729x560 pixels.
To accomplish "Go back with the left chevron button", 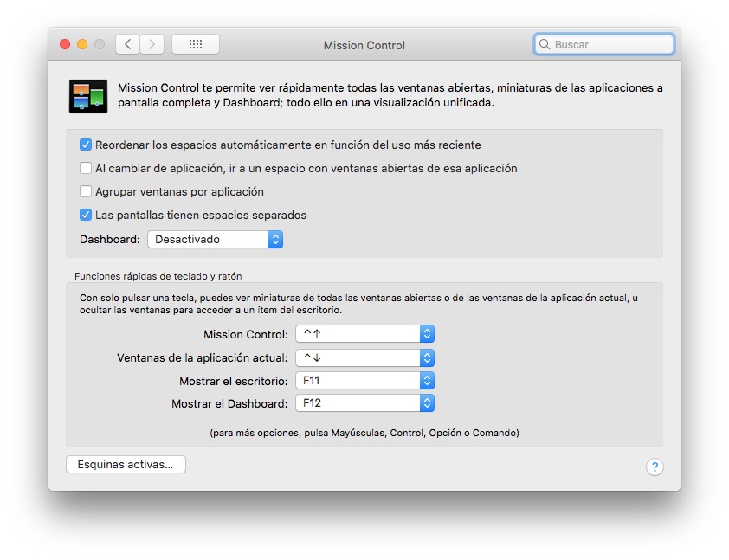I will click(x=128, y=45).
